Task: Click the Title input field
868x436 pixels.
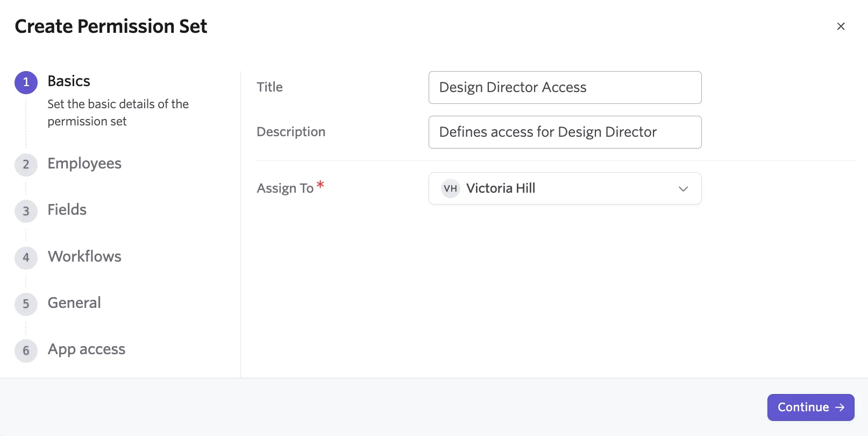Action: coord(565,87)
